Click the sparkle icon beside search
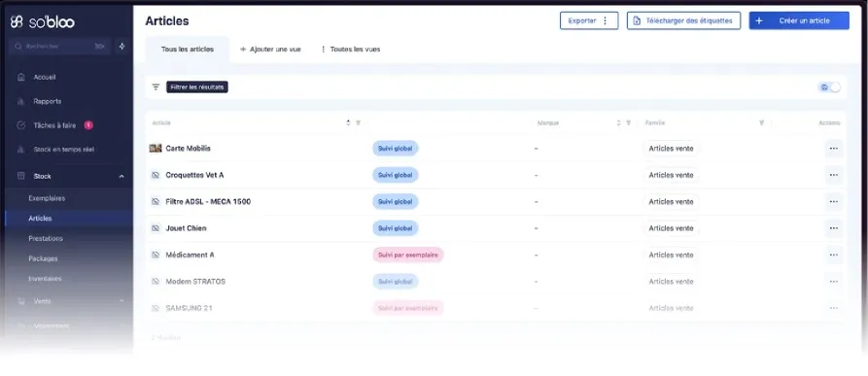This screenshot has height=376, width=868. pyautogui.click(x=122, y=47)
